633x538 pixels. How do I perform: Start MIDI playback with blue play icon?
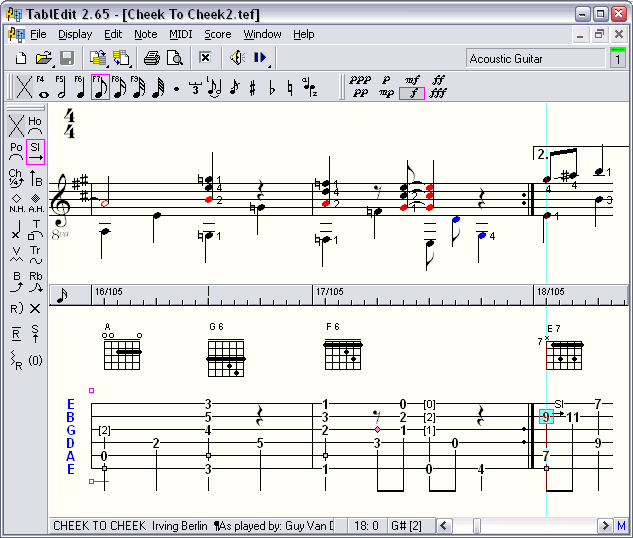[x=260, y=58]
